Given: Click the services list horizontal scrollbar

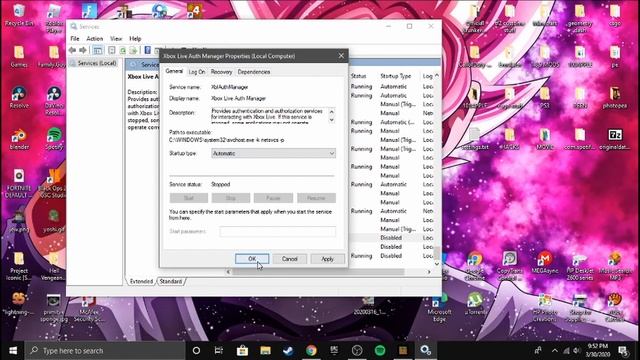Looking at the screenshot, I should pos(318,272).
